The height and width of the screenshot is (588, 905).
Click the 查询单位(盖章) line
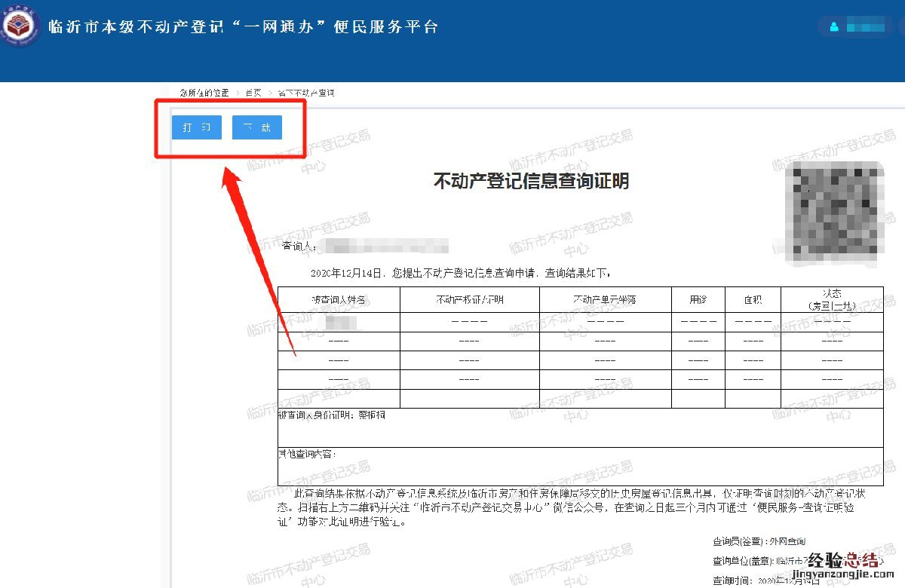pos(797,561)
